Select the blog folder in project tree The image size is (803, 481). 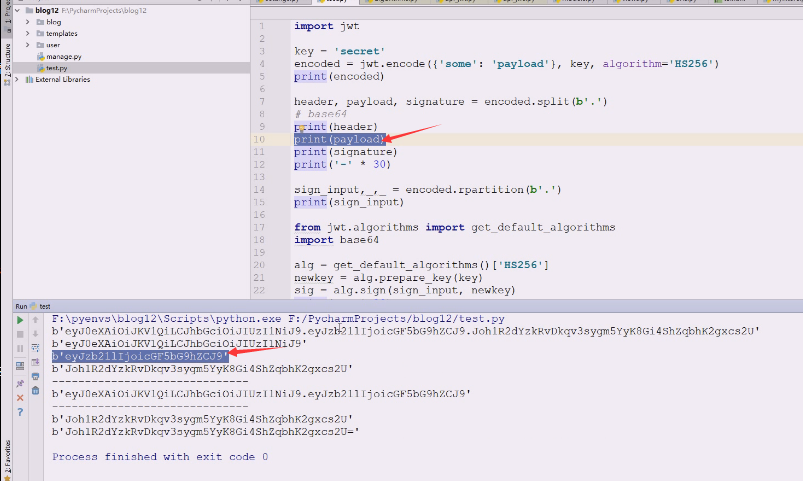click(53, 22)
